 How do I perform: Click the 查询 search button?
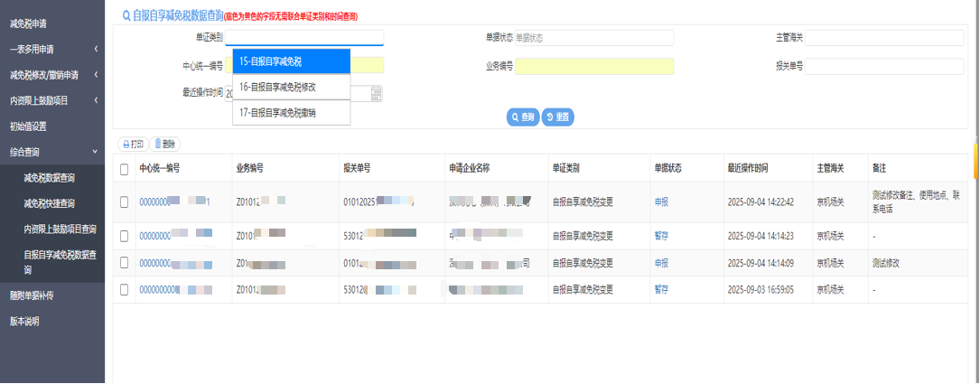click(522, 117)
